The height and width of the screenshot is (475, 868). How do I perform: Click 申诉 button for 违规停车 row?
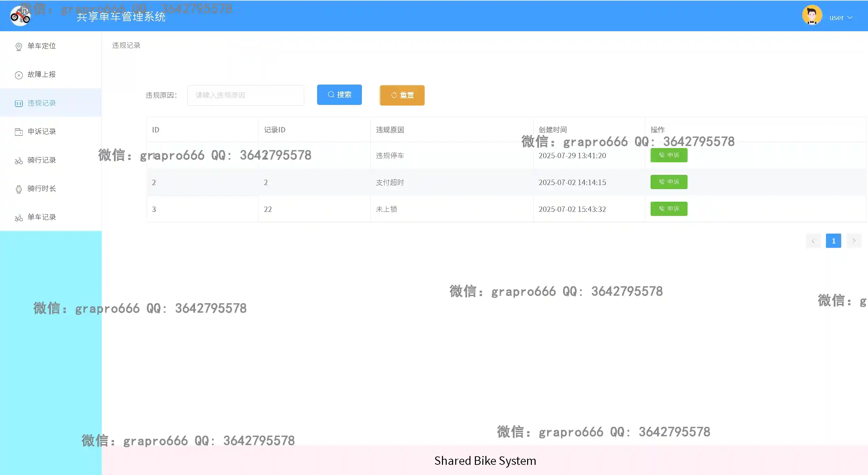click(x=669, y=155)
